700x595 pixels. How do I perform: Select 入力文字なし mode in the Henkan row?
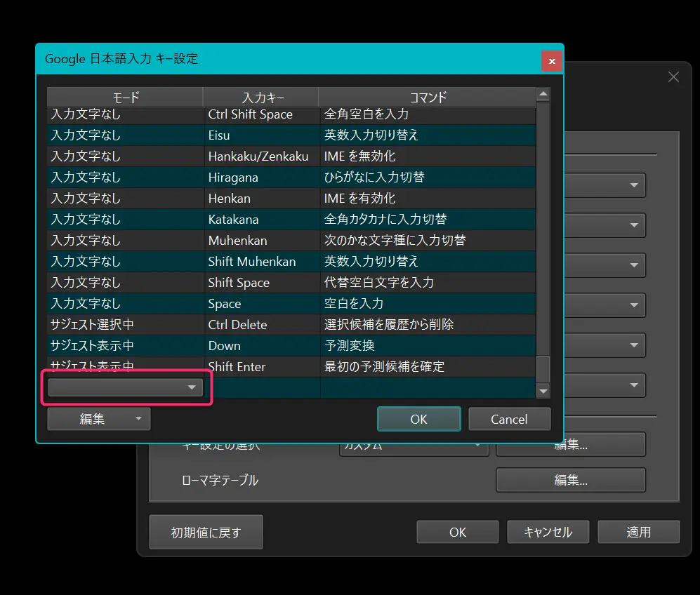[x=126, y=199]
